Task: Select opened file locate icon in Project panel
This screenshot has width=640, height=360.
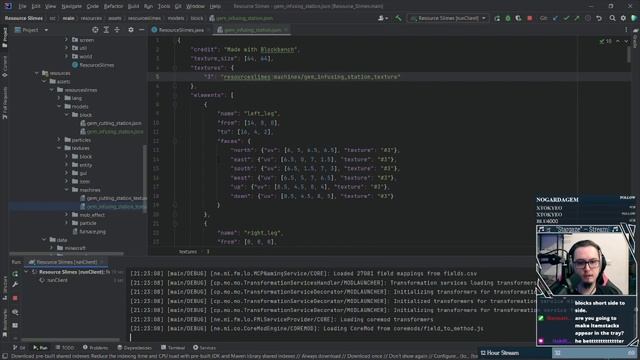Action: pyautogui.click(x=95, y=30)
